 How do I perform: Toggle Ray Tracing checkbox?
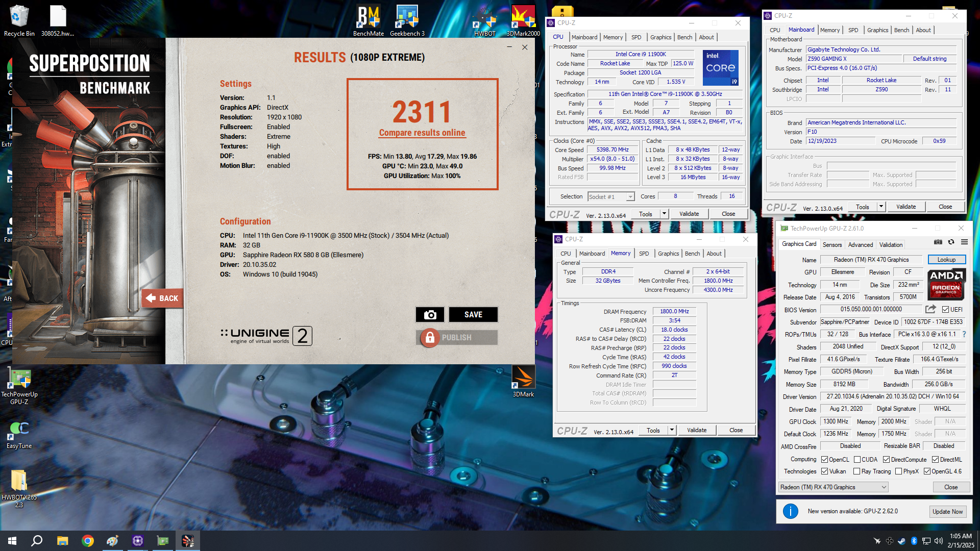pyautogui.click(x=856, y=471)
